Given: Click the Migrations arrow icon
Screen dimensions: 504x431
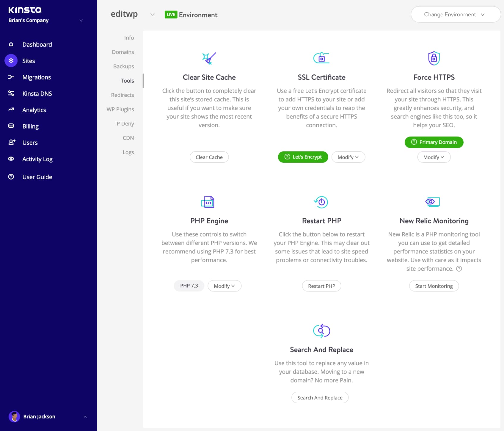Looking at the screenshot, I should (11, 77).
